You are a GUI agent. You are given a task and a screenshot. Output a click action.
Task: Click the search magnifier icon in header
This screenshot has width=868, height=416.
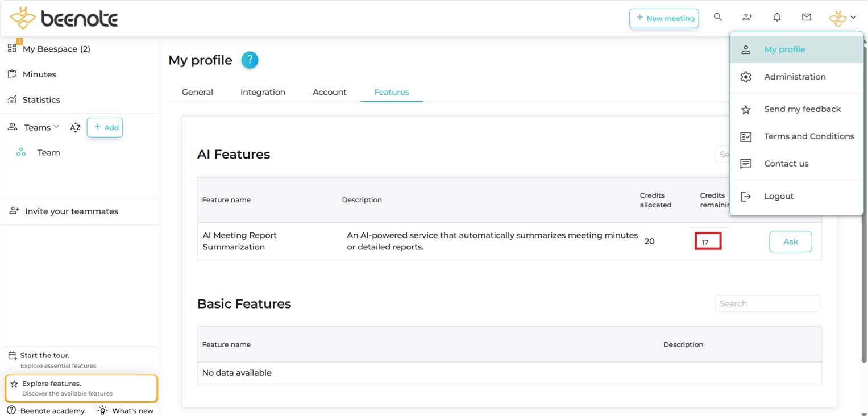click(718, 18)
